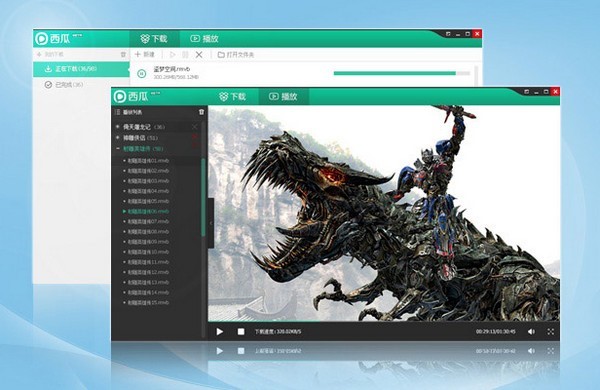Image resolution: width=600 pixels, height=390 pixels.
Task: Hide the playlist panel with side arrow handle
Action: [x=211, y=223]
